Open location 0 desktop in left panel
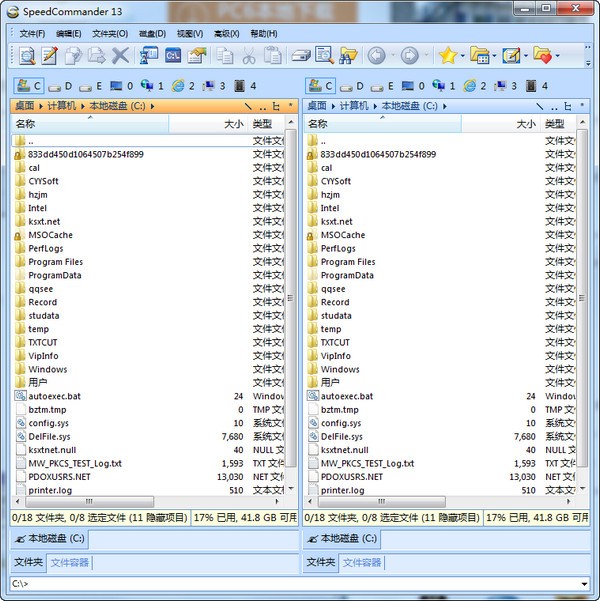The width and height of the screenshot is (600, 601). pos(122,86)
